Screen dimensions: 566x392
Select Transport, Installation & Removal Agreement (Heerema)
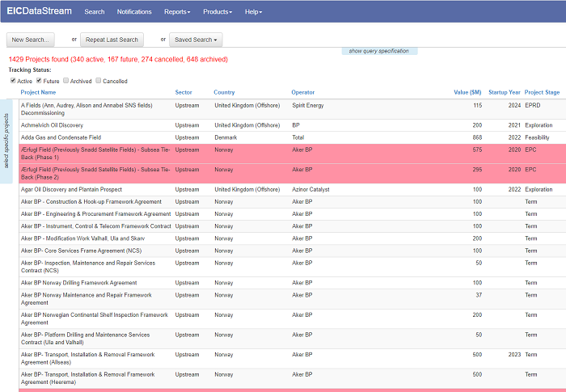point(293,378)
